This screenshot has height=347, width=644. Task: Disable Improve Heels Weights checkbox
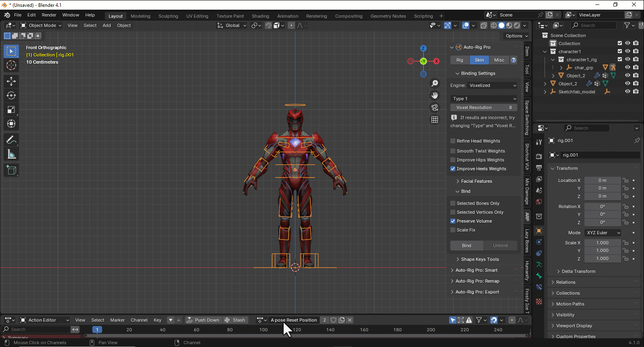pos(453,169)
